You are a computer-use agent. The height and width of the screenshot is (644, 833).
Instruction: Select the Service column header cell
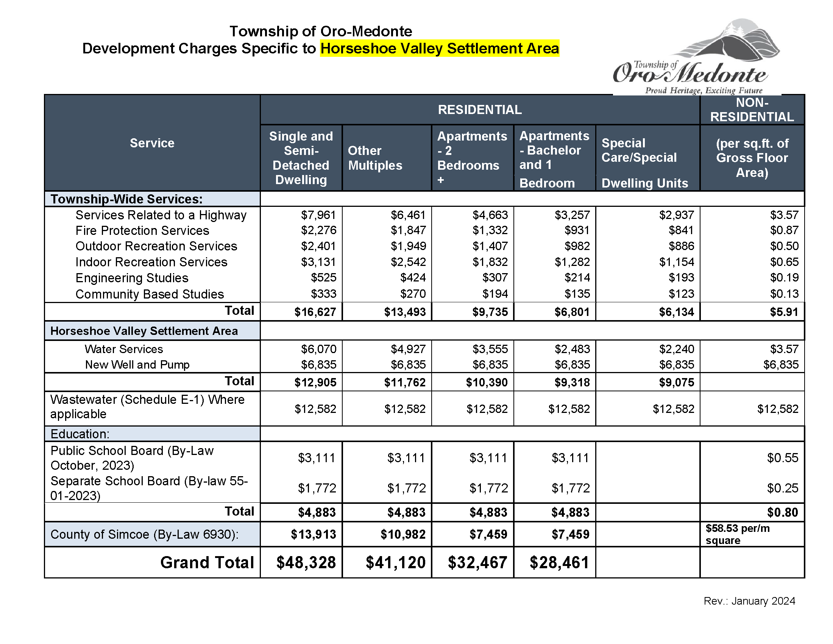pos(152,143)
